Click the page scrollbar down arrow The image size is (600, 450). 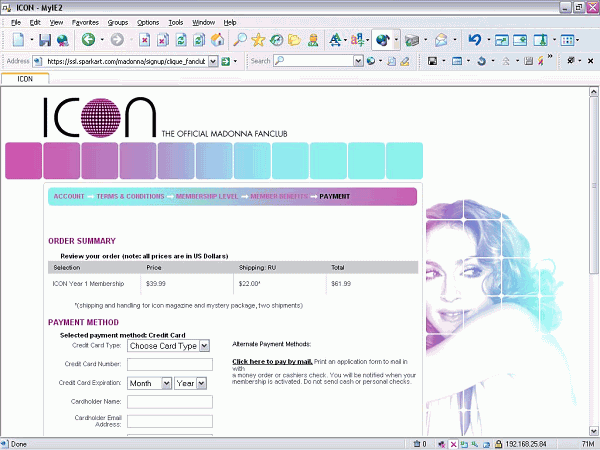coord(593,431)
